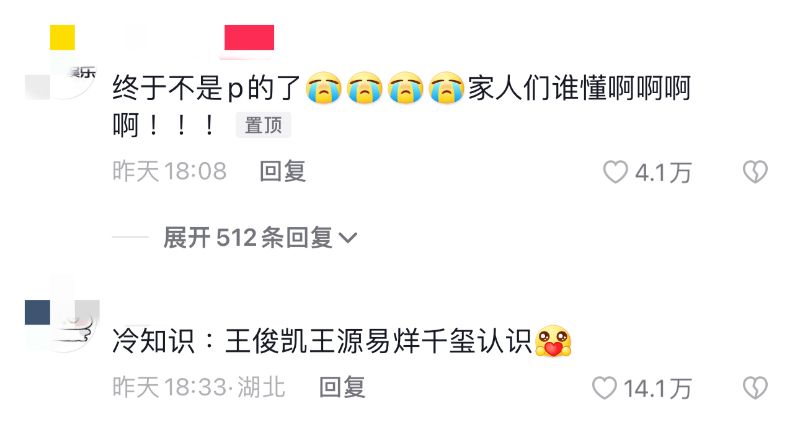Click the 昨天 18:08 timestamp
800x437 pixels.
(169, 171)
